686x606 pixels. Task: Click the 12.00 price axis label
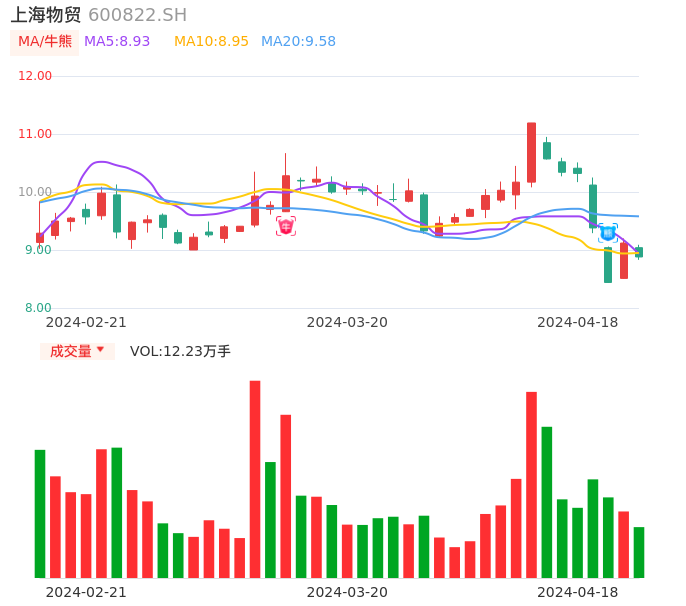tap(35, 76)
